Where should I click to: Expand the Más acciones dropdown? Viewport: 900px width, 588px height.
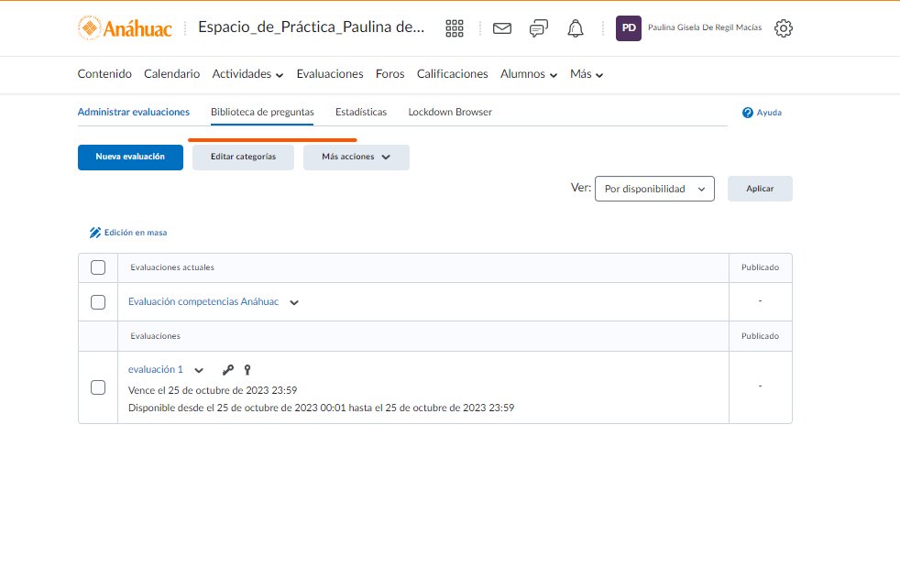point(356,158)
